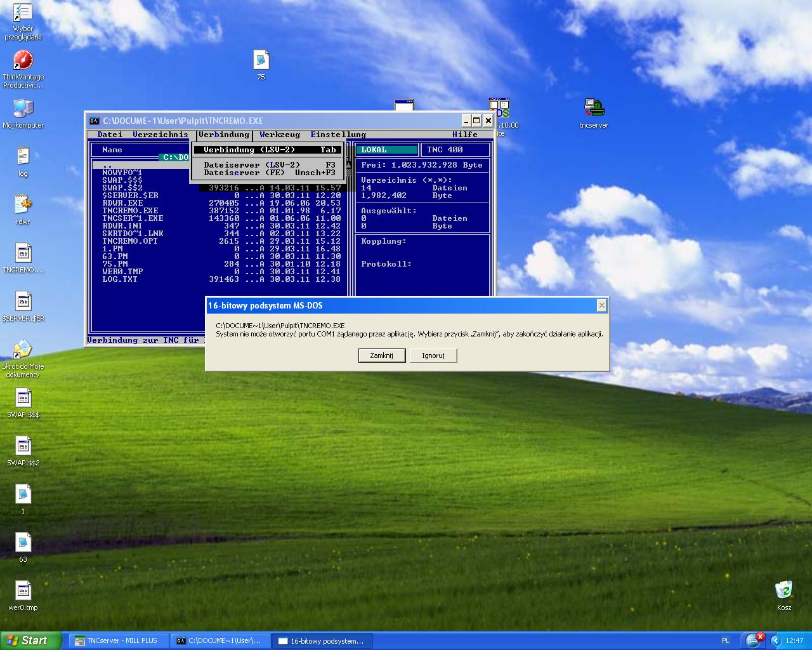The width and height of the screenshot is (812, 650).
Task: Select the LOKAL panel tab
Action: click(x=386, y=150)
